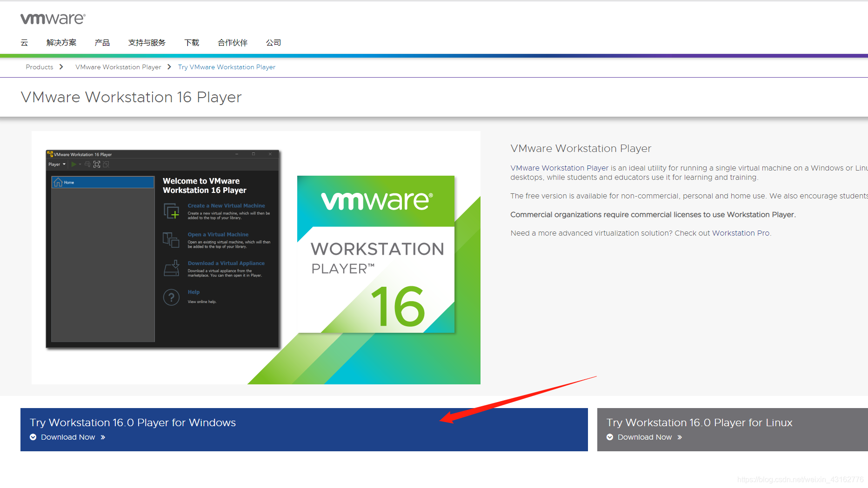The height and width of the screenshot is (488, 868).
Task: Click Try VMware Workstation Player breadcrumb
Action: tap(227, 67)
